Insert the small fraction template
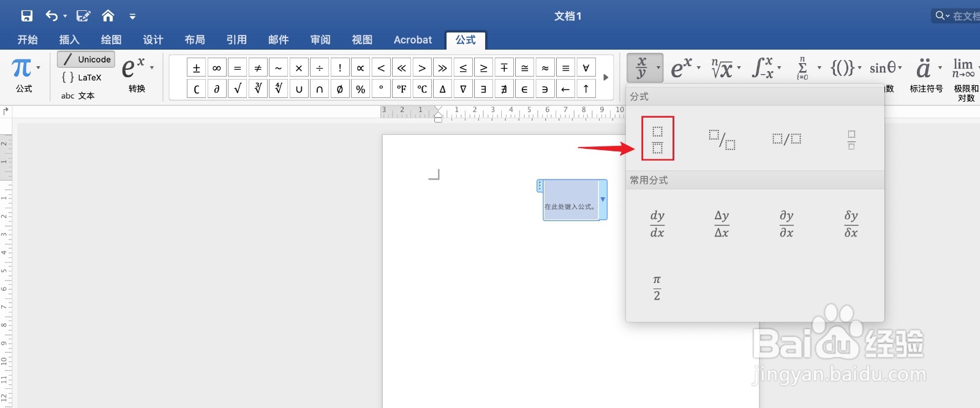 [x=851, y=140]
